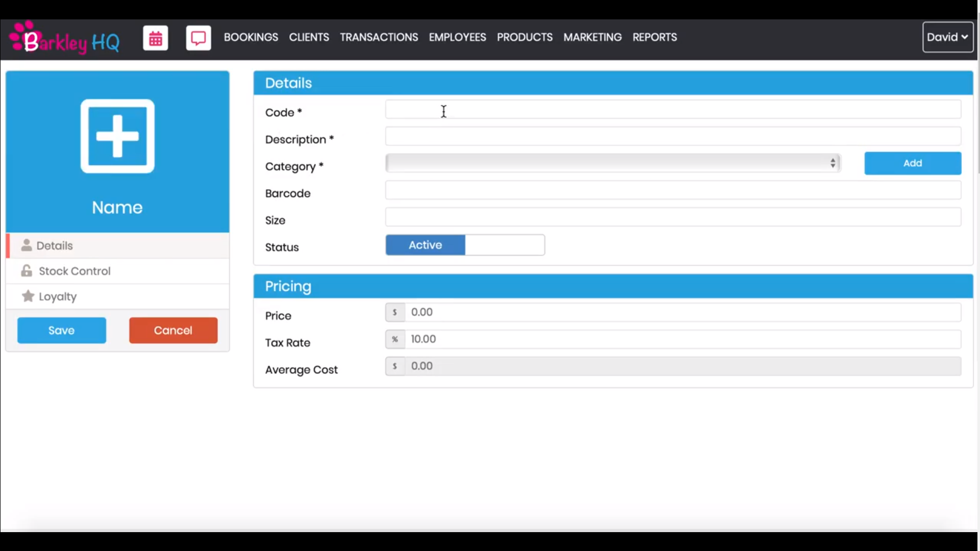Navigate to the PRODUCTS menu

tap(525, 37)
